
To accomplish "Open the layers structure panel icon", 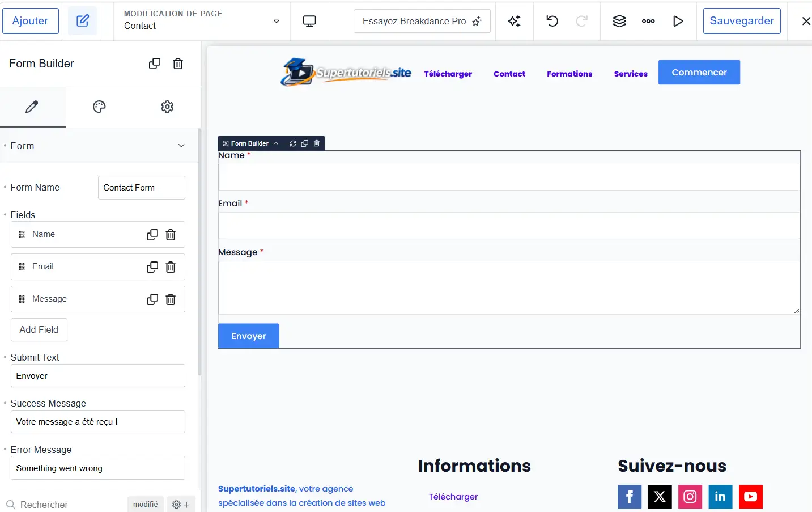I will 619,21.
